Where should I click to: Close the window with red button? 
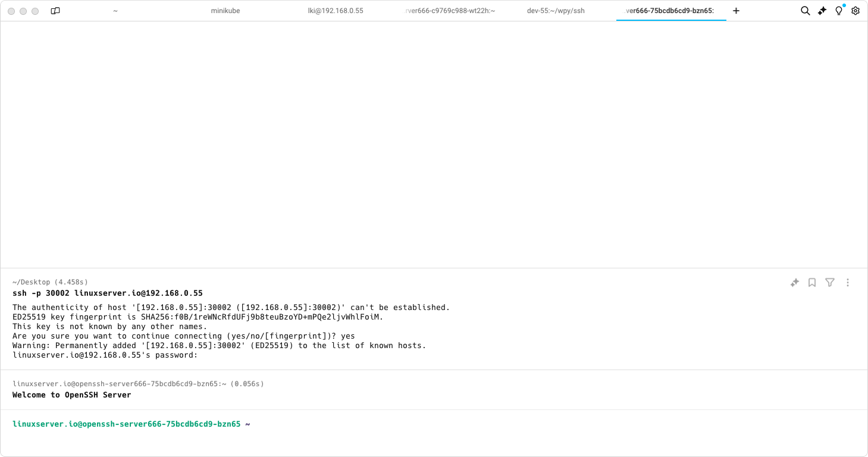click(11, 11)
